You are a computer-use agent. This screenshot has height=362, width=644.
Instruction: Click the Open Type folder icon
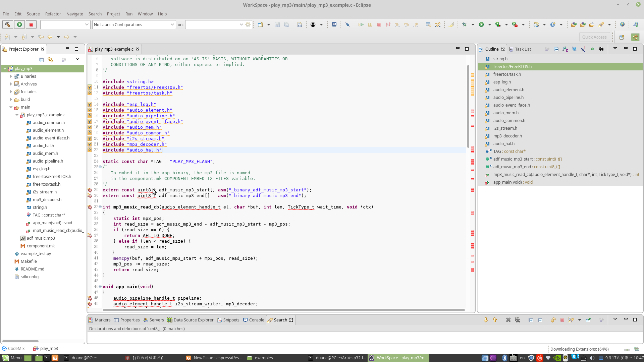pos(574,24)
